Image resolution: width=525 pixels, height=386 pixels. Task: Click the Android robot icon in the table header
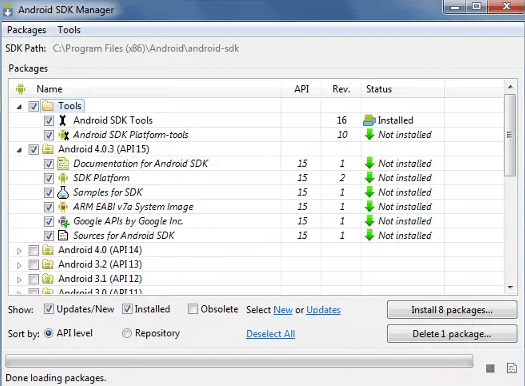20,89
